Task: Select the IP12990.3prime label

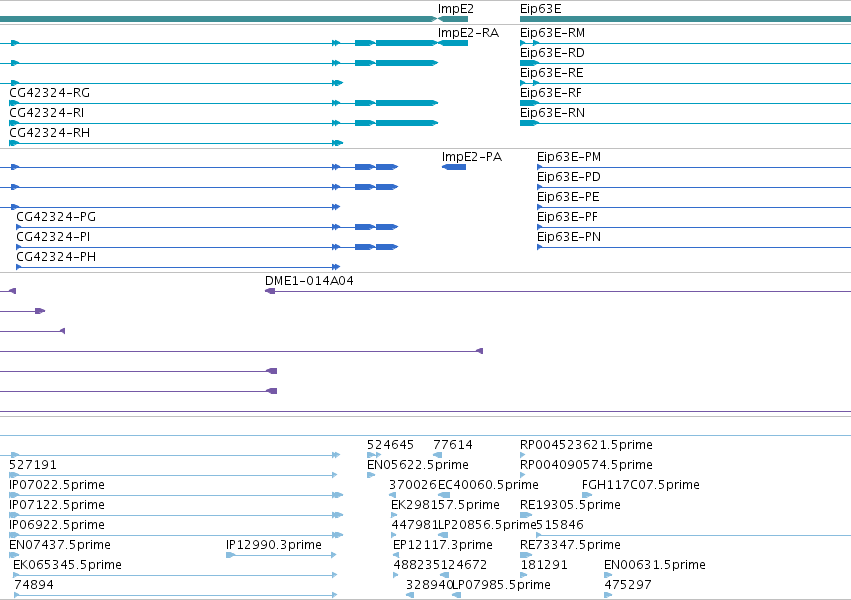Action: coord(274,545)
